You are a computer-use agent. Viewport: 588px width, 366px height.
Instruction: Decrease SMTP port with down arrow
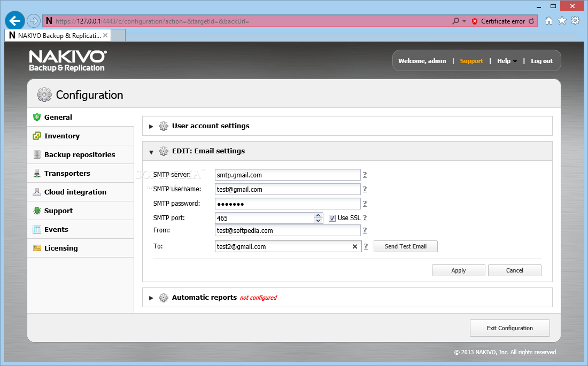point(319,221)
